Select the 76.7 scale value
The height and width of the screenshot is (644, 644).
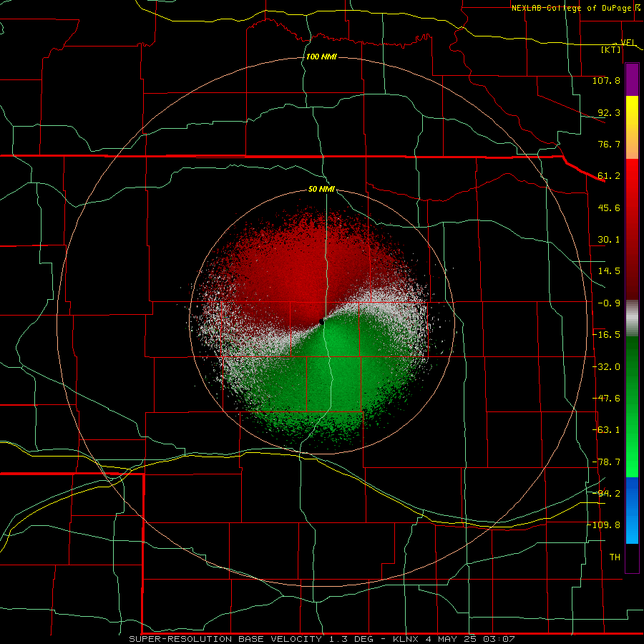pyautogui.click(x=609, y=144)
